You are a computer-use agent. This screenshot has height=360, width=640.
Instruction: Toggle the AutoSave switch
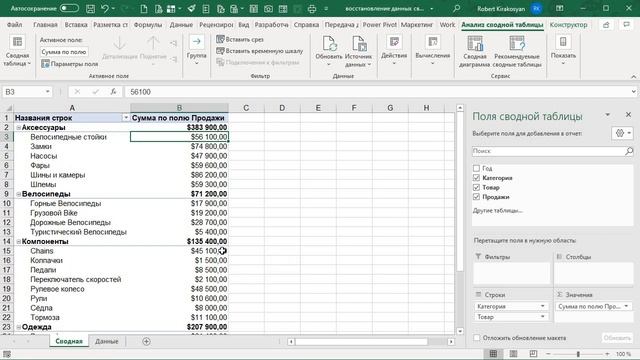coord(69,8)
